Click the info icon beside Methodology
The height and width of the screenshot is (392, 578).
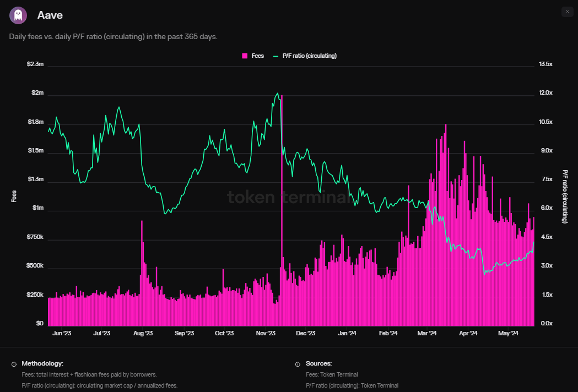click(x=14, y=364)
